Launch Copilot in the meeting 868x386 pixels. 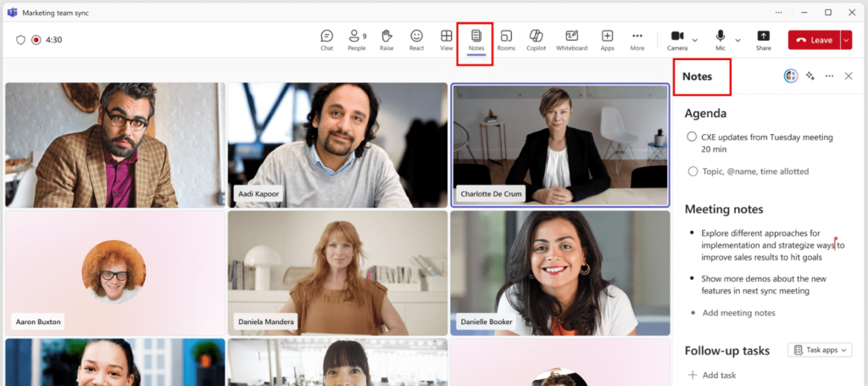coord(536,40)
